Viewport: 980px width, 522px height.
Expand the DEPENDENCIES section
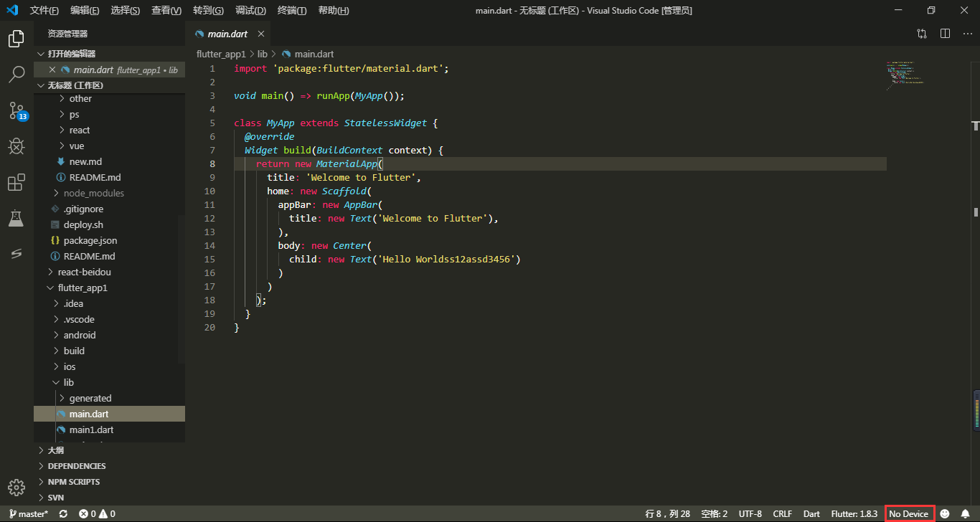pos(76,466)
